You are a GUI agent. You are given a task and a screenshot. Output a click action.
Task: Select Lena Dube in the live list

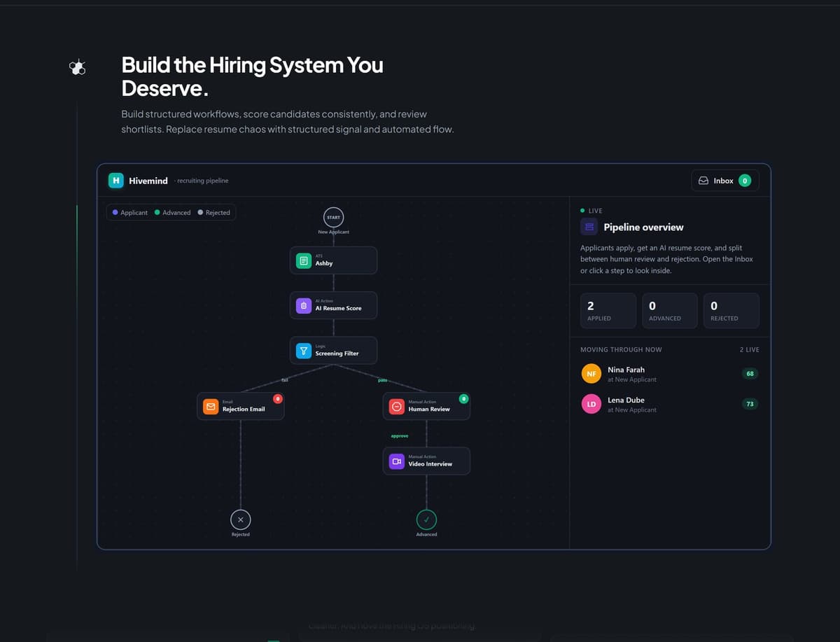coord(670,404)
